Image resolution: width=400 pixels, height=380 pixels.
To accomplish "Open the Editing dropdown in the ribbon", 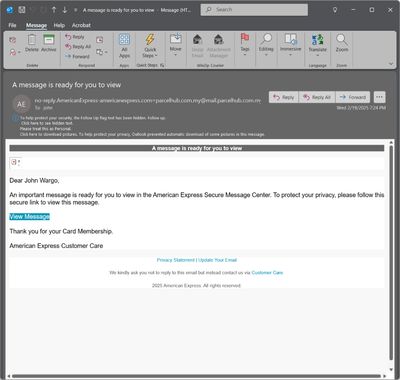I will (266, 44).
